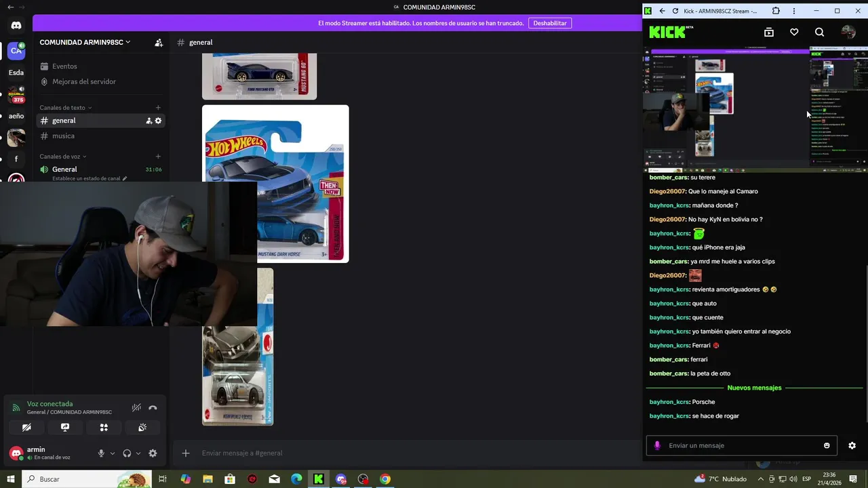868x488 pixels.
Task: Click the Windows Buscar search box
Action: 87,479
